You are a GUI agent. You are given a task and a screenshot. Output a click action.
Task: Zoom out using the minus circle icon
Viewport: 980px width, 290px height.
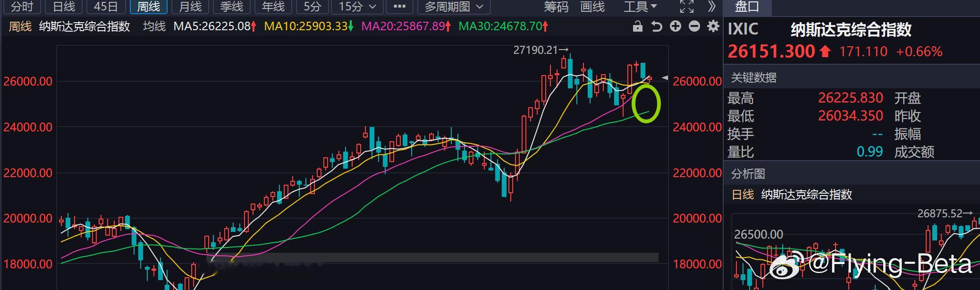click(x=694, y=26)
